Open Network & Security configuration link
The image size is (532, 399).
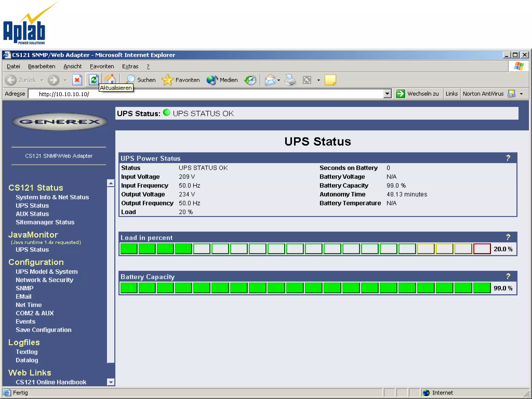click(x=44, y=280)
